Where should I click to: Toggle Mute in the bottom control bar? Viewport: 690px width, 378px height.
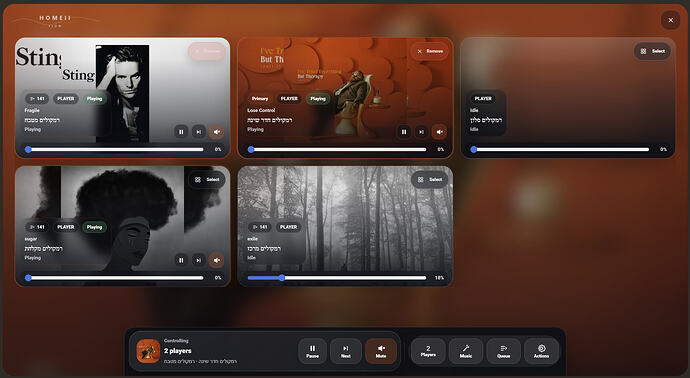point(381,351)
